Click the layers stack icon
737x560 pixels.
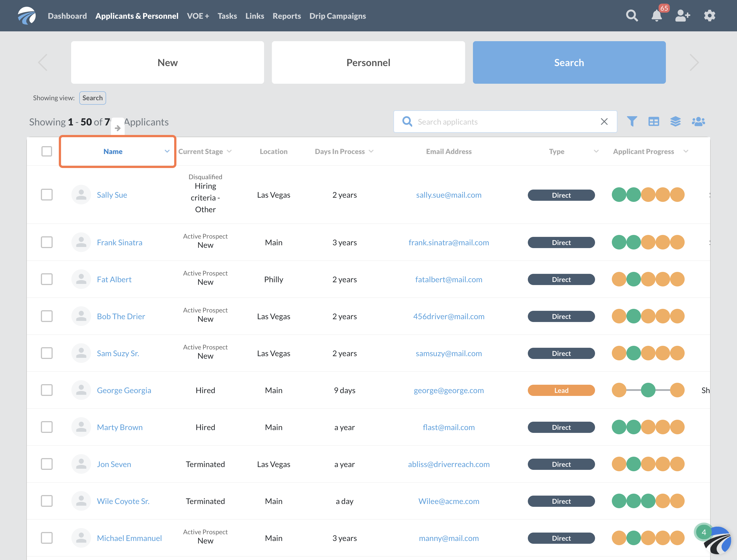[x=675, y=121]
